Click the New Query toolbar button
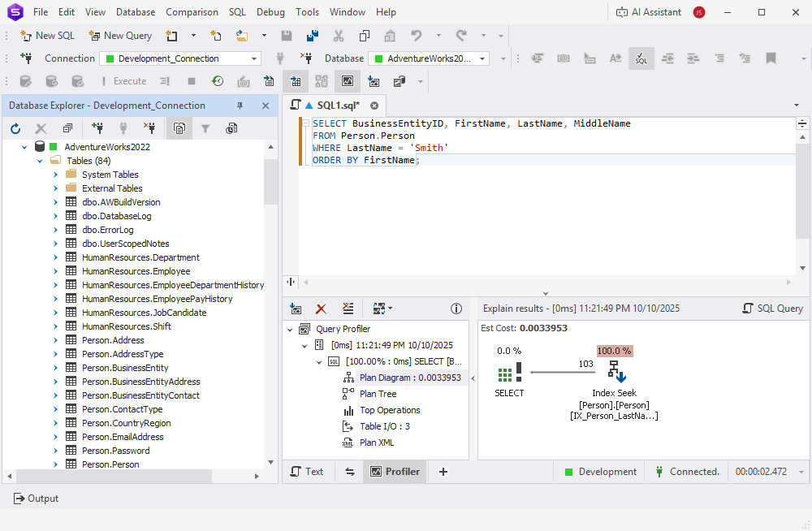Screen dimensions: 812x531 click(x=120, y=36)
